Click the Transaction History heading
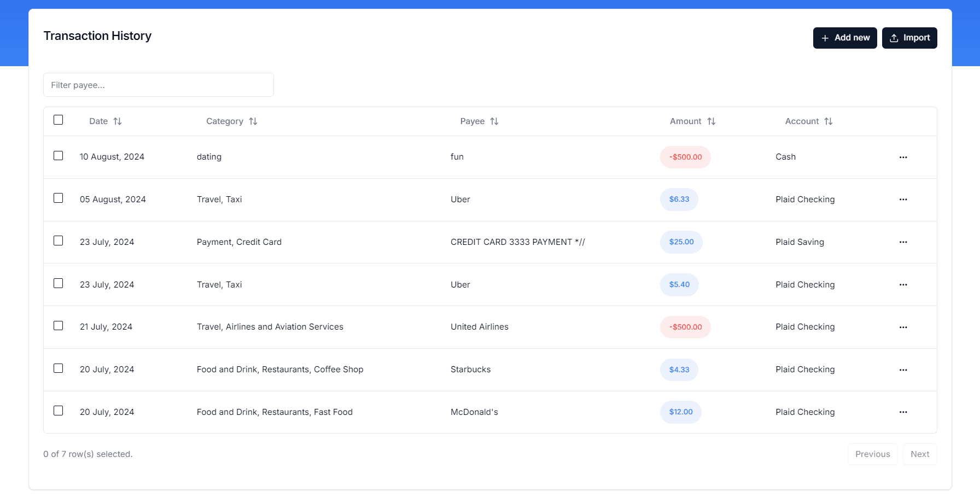Viewport: 980px width, 498px height. pyautogui.click(x=97, y=36)
